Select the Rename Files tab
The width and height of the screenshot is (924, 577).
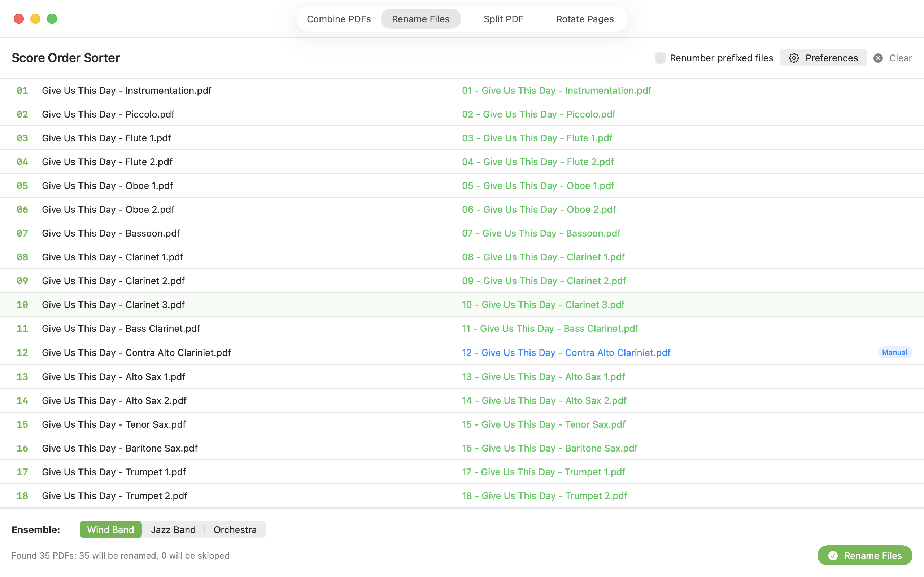coord(421,19)
